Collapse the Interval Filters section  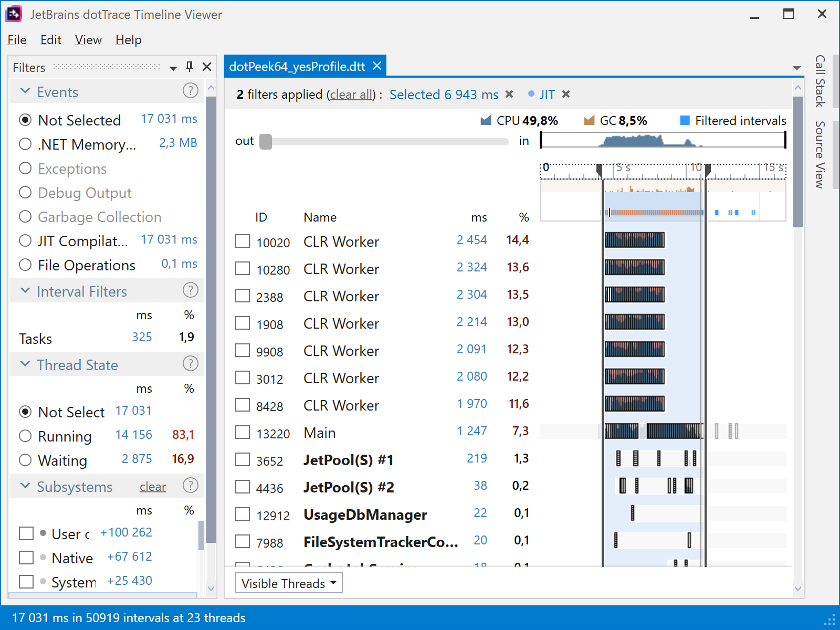[25, 290]
